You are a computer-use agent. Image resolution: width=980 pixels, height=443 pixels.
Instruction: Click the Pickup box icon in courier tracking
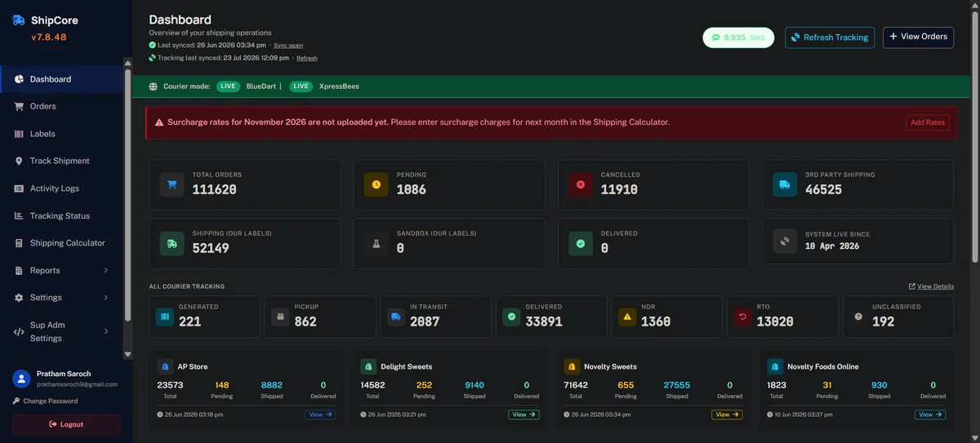[x=280, y=317]
